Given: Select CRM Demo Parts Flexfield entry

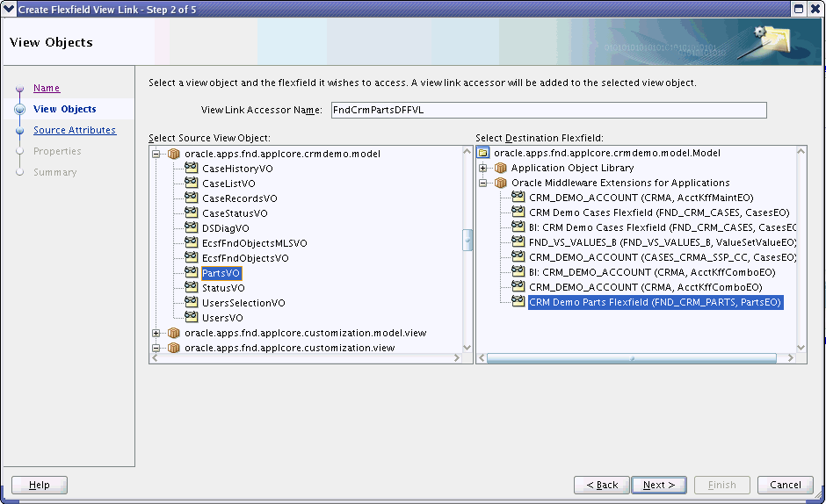Looking at the screenshot, I should pos(655,302).
